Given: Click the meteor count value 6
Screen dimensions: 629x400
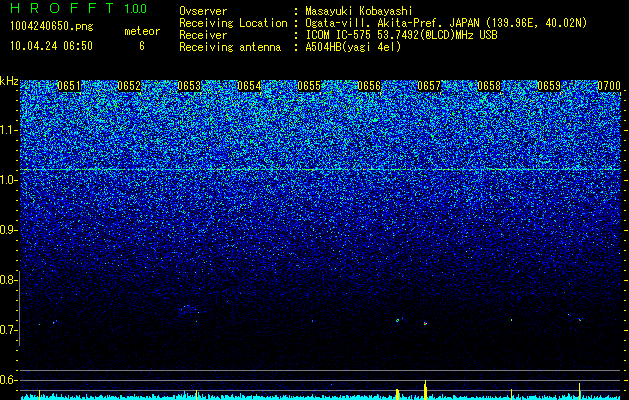Looking at the screenshot, I should [142, 46].
